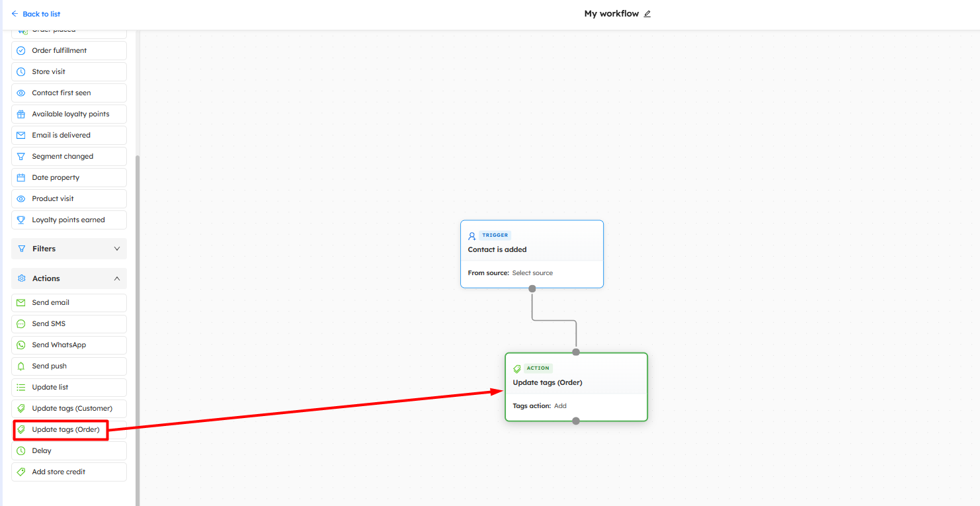Click the Send email envelope icon
Image resolution: width=980 pixels, height=506 pixels.
point(21,303)
